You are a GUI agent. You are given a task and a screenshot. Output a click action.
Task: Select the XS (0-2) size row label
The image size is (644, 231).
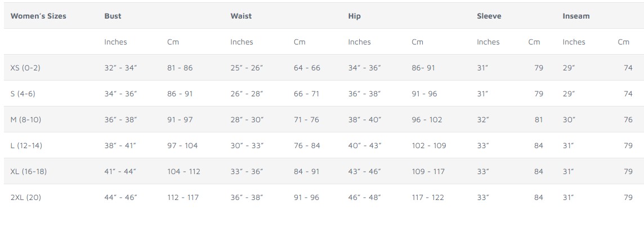pyautogui.click(x=25, y=68)
